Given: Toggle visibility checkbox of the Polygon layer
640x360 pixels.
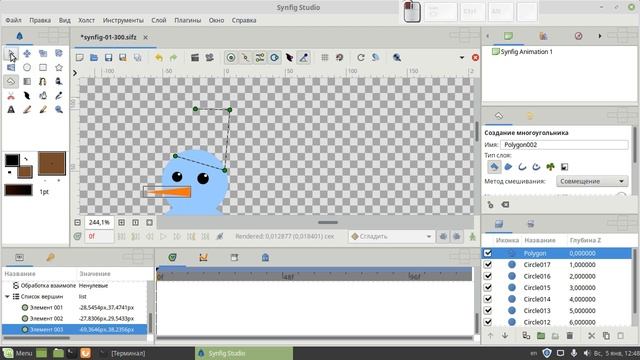Looking at the screenshot, I should tap(488, 253).
